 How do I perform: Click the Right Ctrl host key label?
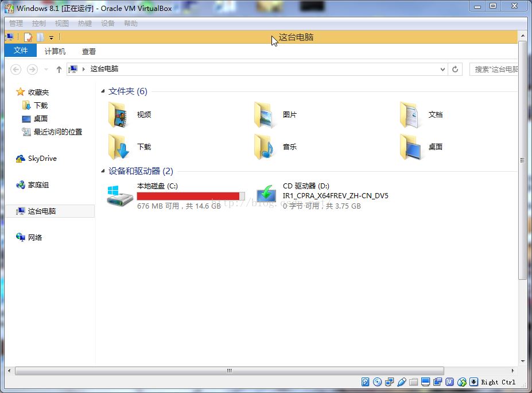pos(498,382)
